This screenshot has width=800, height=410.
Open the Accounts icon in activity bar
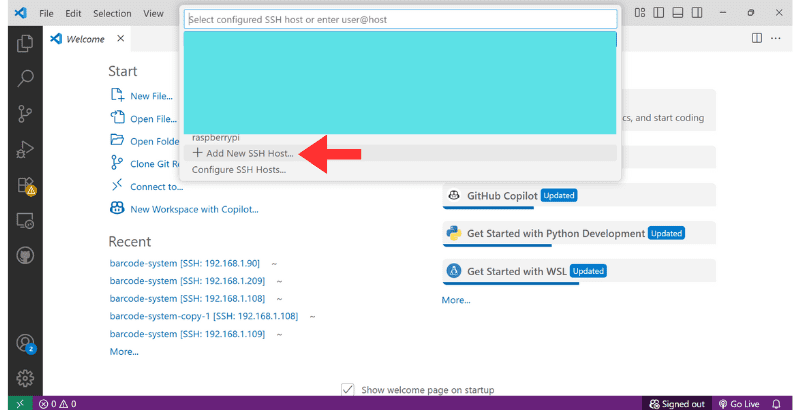(x=26, y=343)
